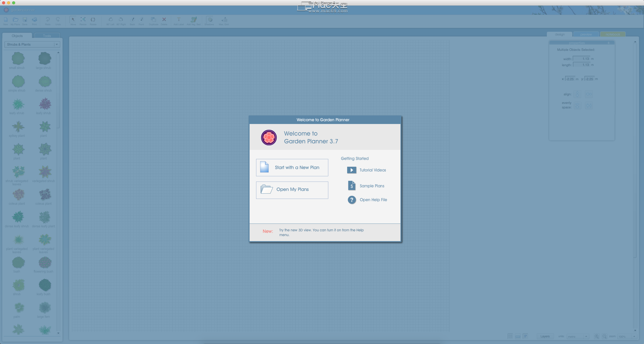The image size is (644, 344).
Task: Switch to the preview tab
Action: (586, 34)
